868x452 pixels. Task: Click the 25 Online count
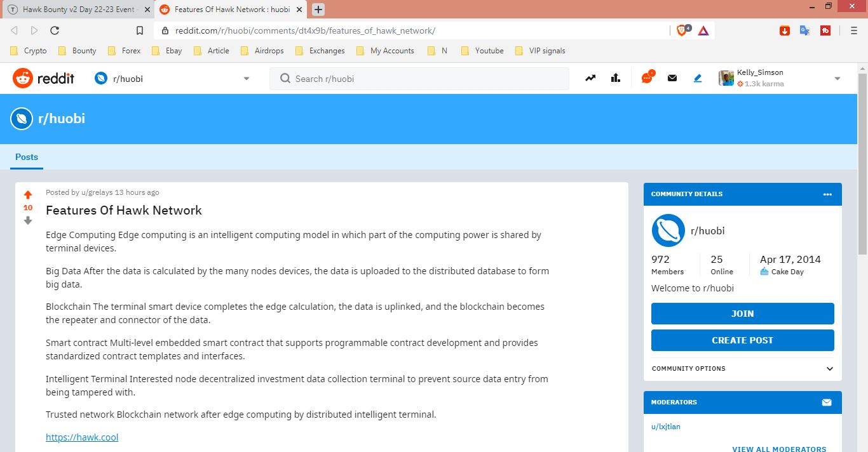(722, 265)
